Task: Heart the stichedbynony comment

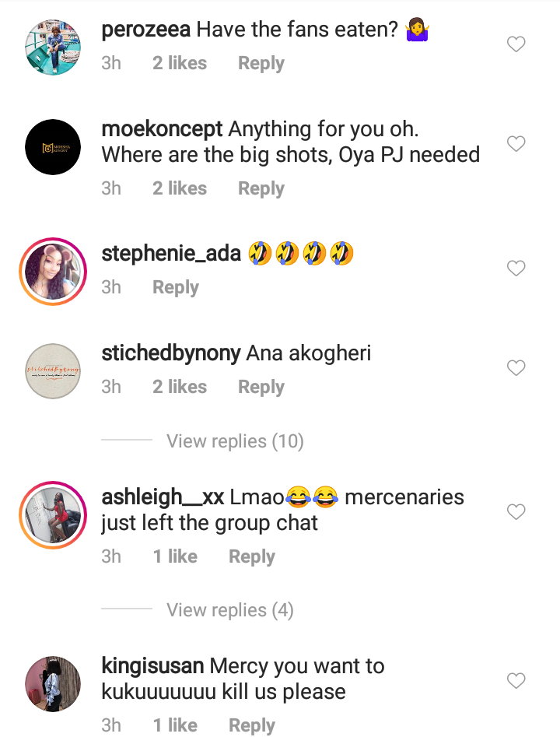Action: [x=516, y=367]
